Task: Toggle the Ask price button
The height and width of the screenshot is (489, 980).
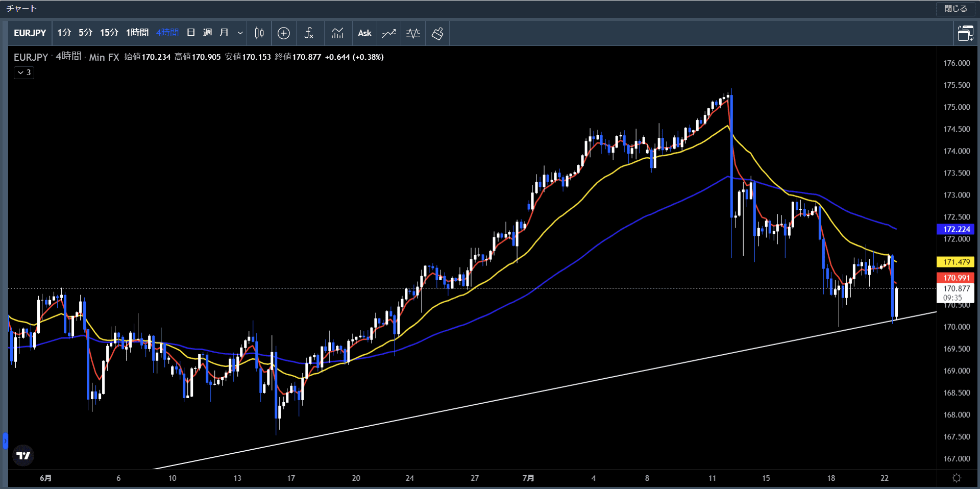Action: pyautogui.click(x=364, y=33)
